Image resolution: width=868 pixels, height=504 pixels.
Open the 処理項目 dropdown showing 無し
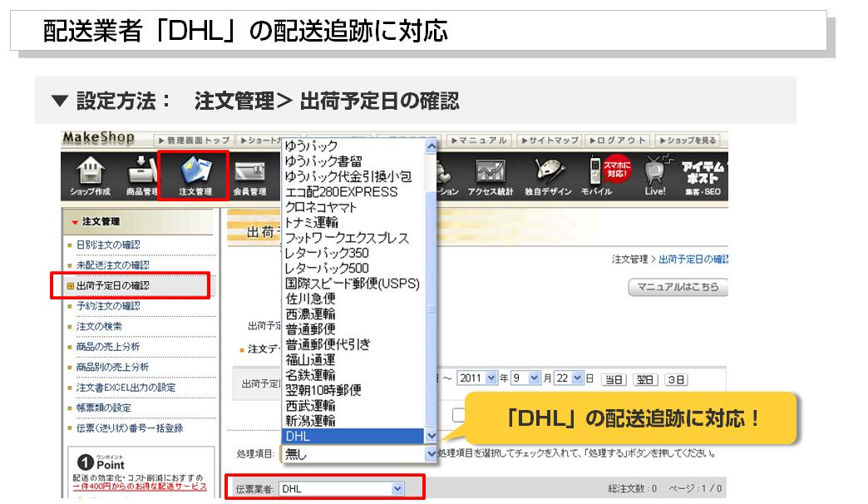coord(360,454)
